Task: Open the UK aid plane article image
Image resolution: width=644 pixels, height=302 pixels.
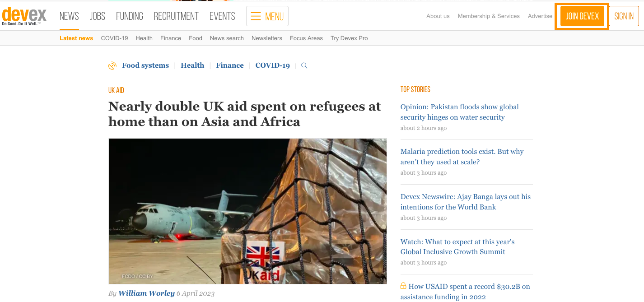Action: point(247,211)
